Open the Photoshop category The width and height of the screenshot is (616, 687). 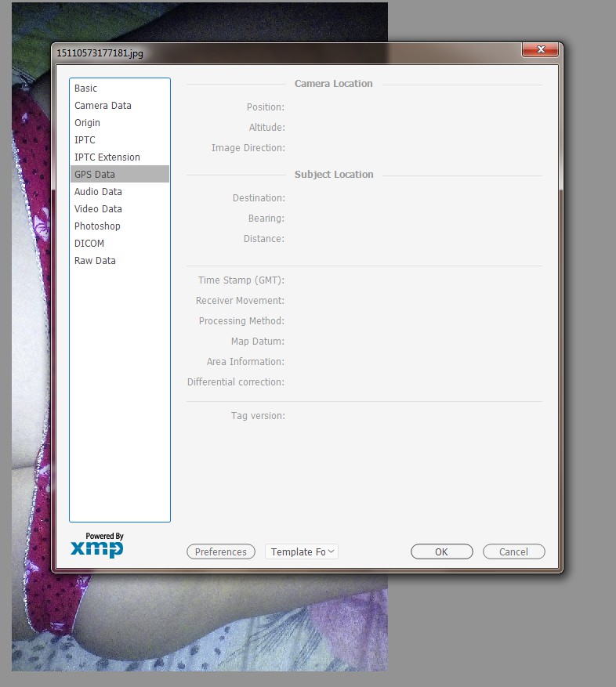click(120, 226)
